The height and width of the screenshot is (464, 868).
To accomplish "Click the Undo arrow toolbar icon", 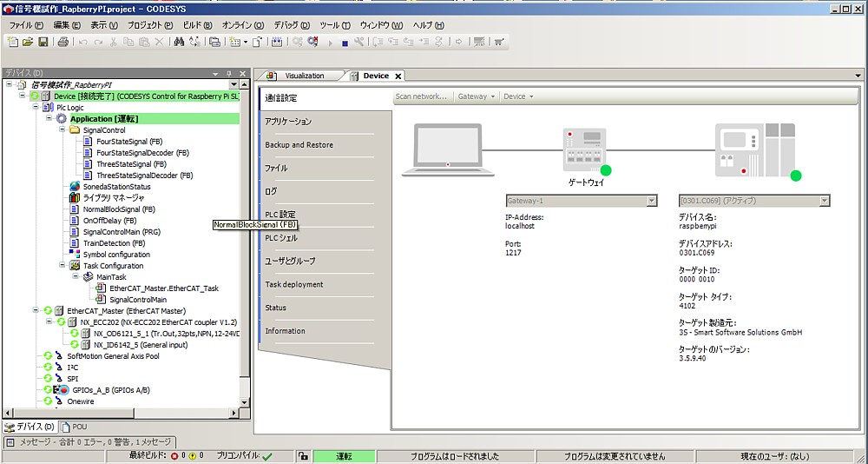I will [83, 42].
